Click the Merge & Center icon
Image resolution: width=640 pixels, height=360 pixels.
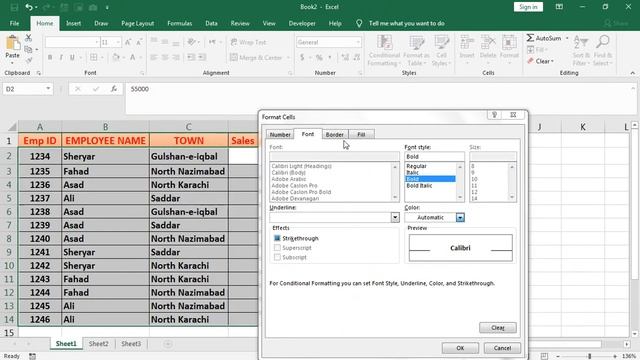click(234, 58)
